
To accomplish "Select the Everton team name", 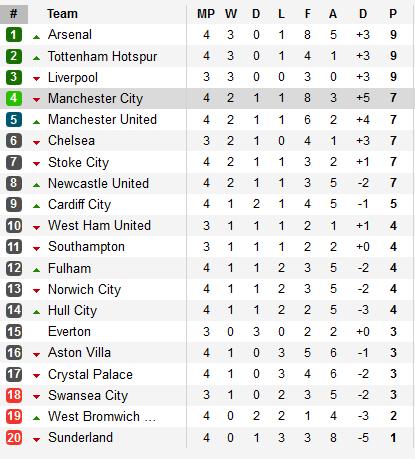I will [69, 331].
